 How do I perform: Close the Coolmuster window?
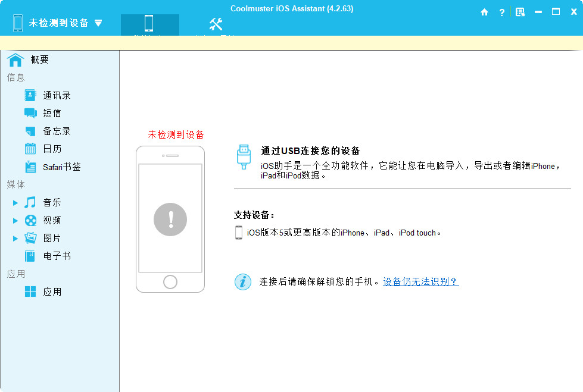pyautogui.click(x=573, y=12)
